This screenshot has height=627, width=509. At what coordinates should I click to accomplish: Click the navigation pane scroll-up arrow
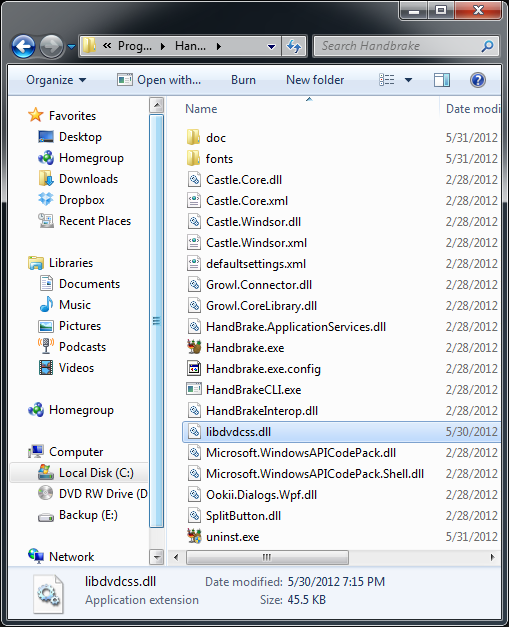(156, 105)
